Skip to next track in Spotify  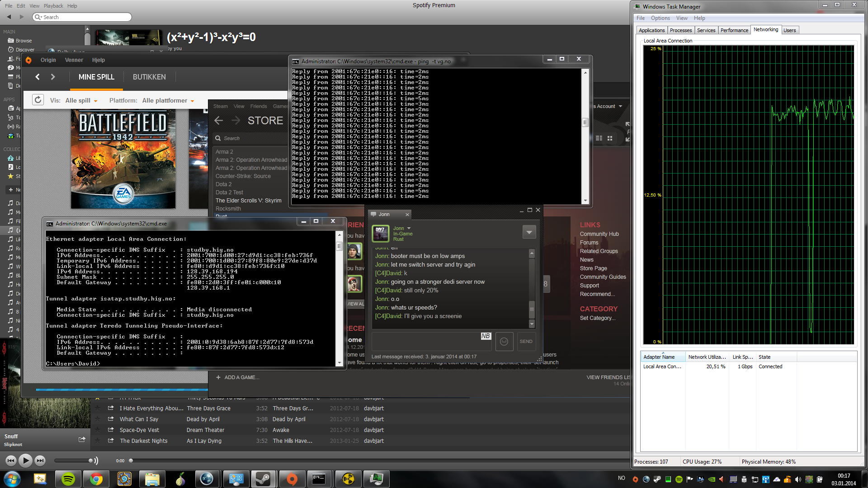(40, 460)
